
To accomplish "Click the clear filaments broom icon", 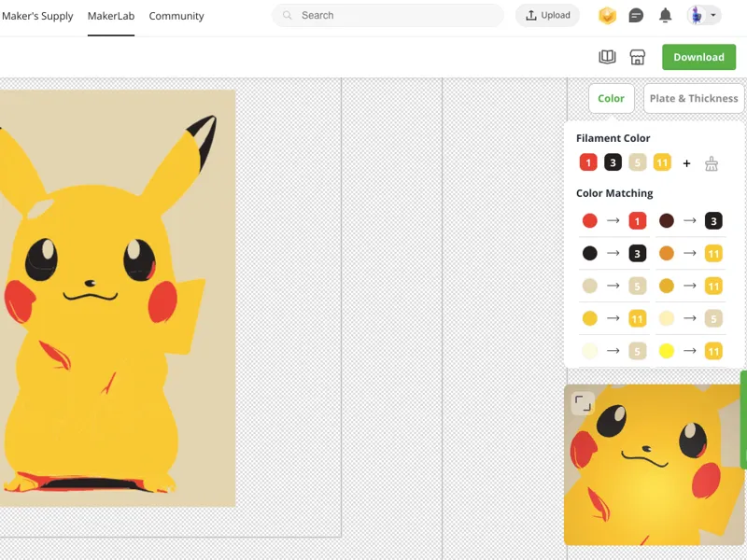I will 712,164.
